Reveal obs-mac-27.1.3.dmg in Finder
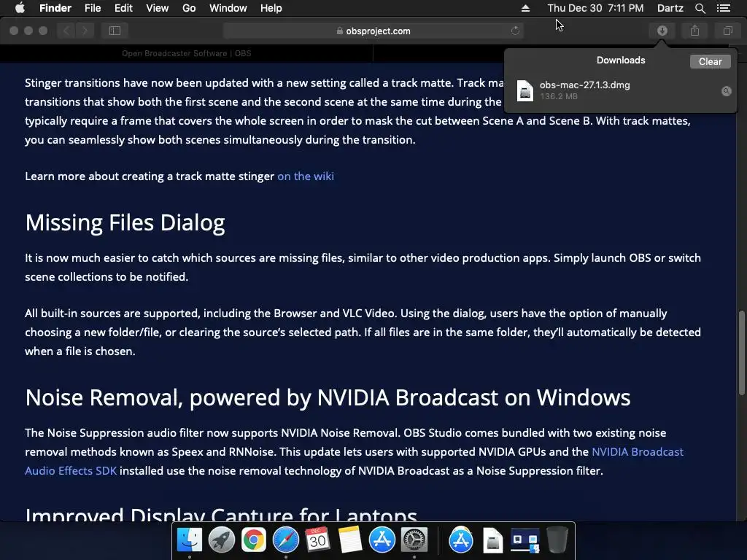The width and height of the screenshot is (747, 560). pyautogui.click(x=726, y=91)
